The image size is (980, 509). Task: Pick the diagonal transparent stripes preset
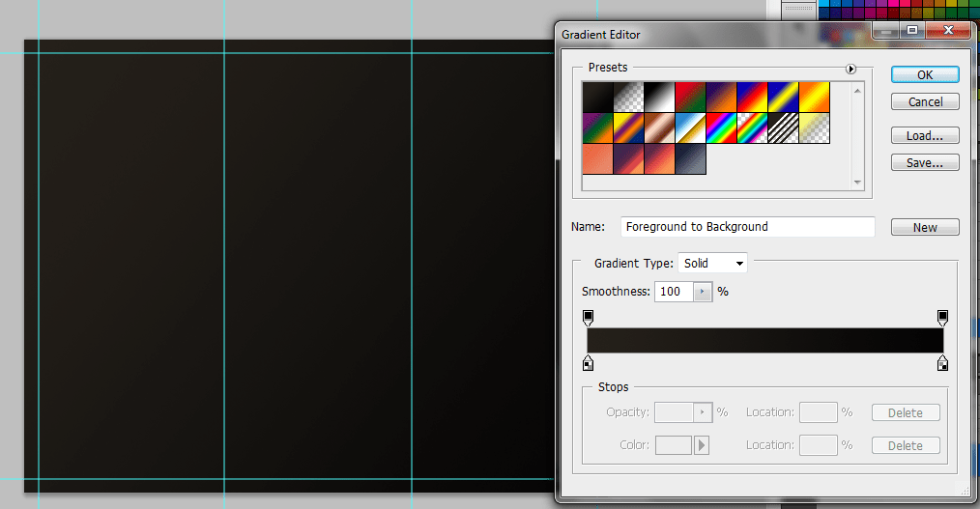[783, 127]
